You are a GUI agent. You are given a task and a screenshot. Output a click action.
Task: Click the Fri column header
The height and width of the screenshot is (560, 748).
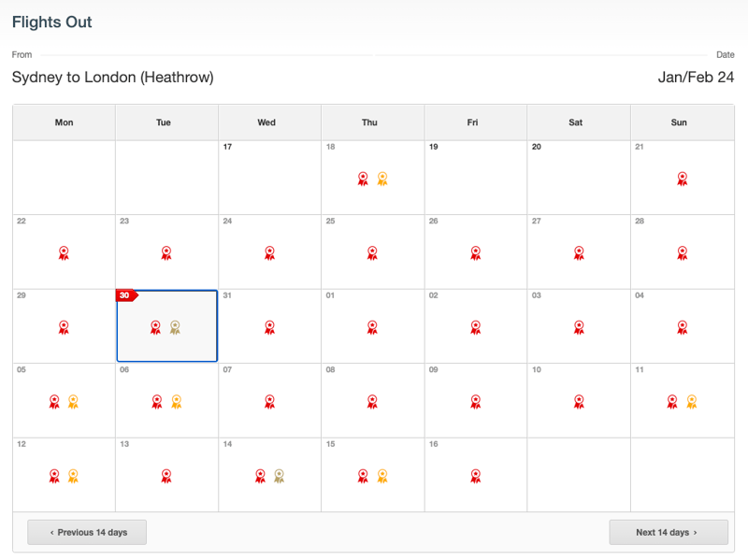pyautogui.click(x=476, y=122)
